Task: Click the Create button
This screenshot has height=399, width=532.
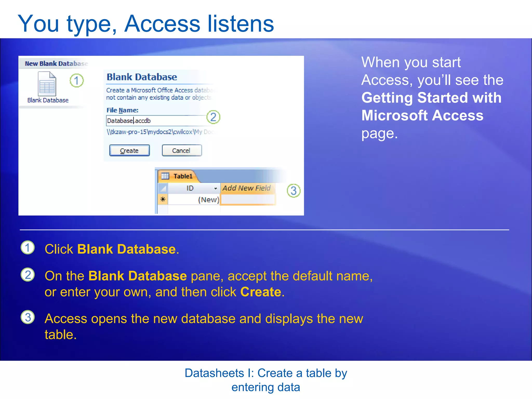Action: point(129,150)
